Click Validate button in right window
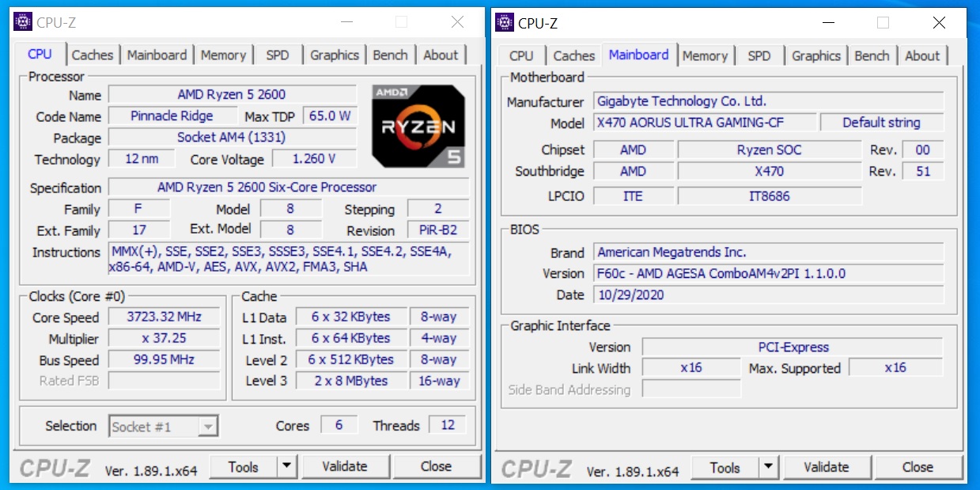 click(x=827, y=468)
